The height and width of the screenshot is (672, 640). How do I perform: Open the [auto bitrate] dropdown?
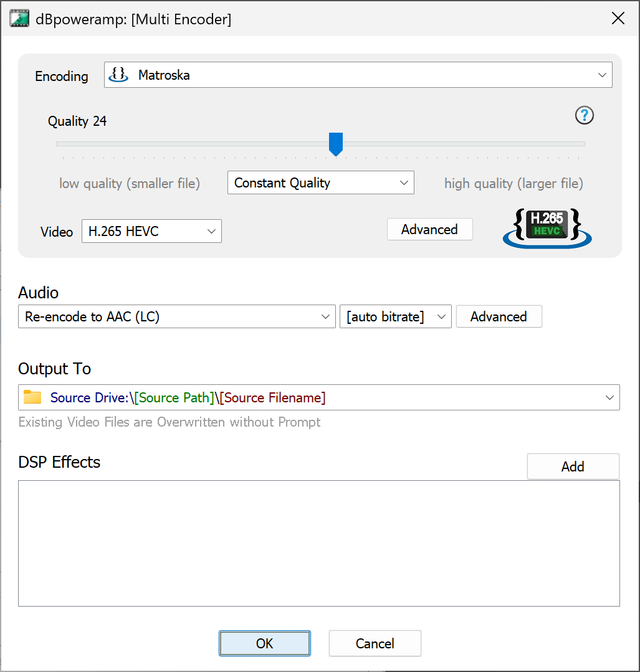[x=441, y=317]
